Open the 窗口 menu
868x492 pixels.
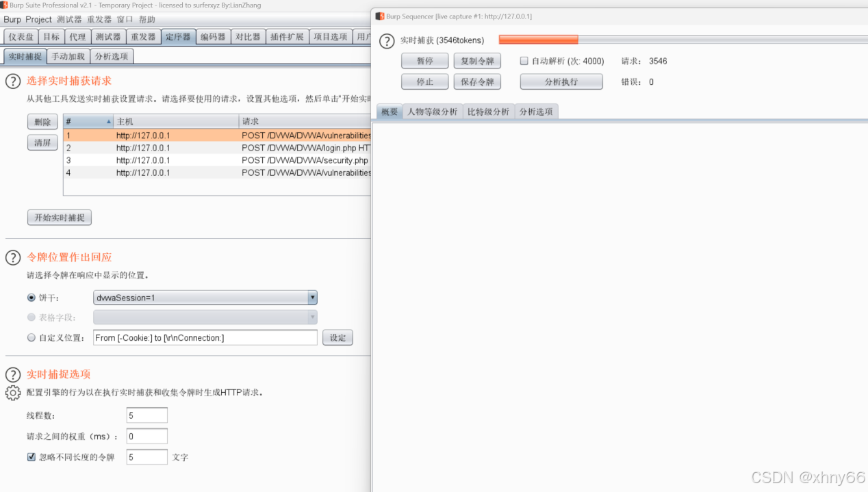[x=125, y=19]
